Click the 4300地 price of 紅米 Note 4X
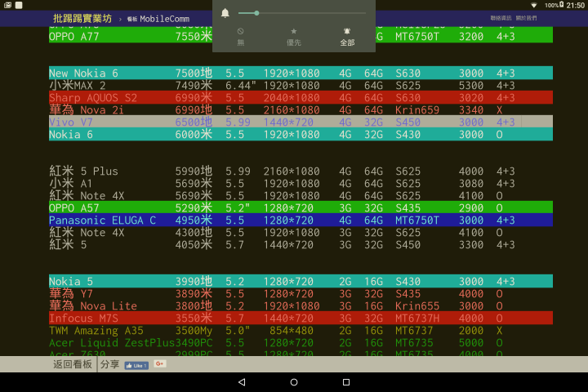588x392 pixels. point(194,233)
